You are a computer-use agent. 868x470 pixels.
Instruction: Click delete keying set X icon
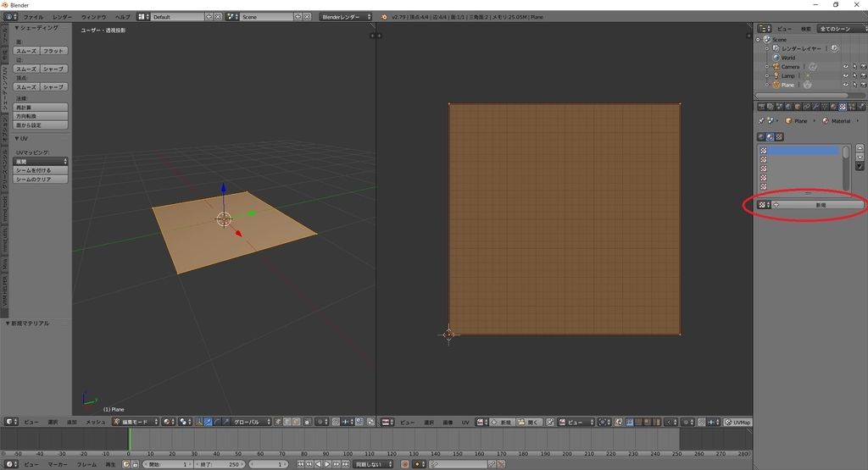(501, 464)
